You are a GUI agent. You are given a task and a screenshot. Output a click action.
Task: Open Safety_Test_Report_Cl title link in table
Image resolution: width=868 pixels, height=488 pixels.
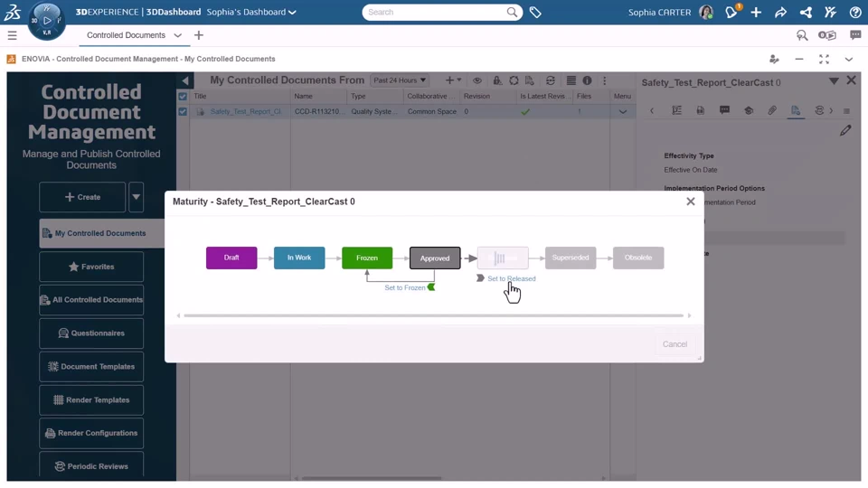click(x=246, y=112)
